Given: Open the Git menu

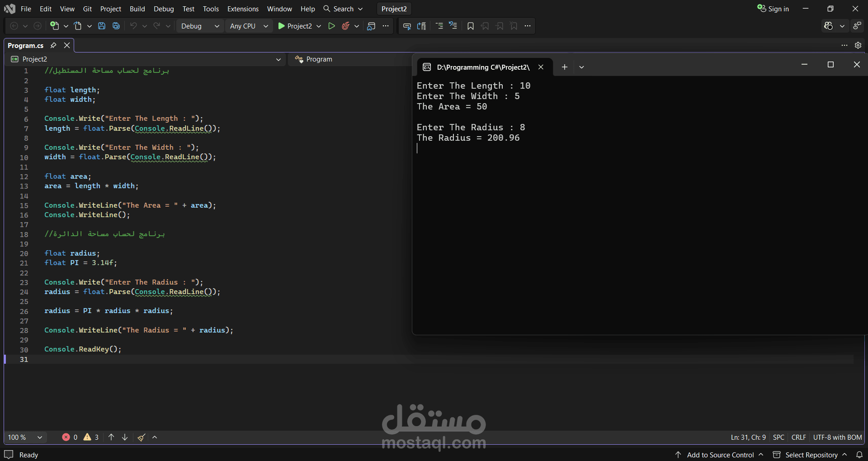Looking at the screenshot, I should (x=88, y=9).
